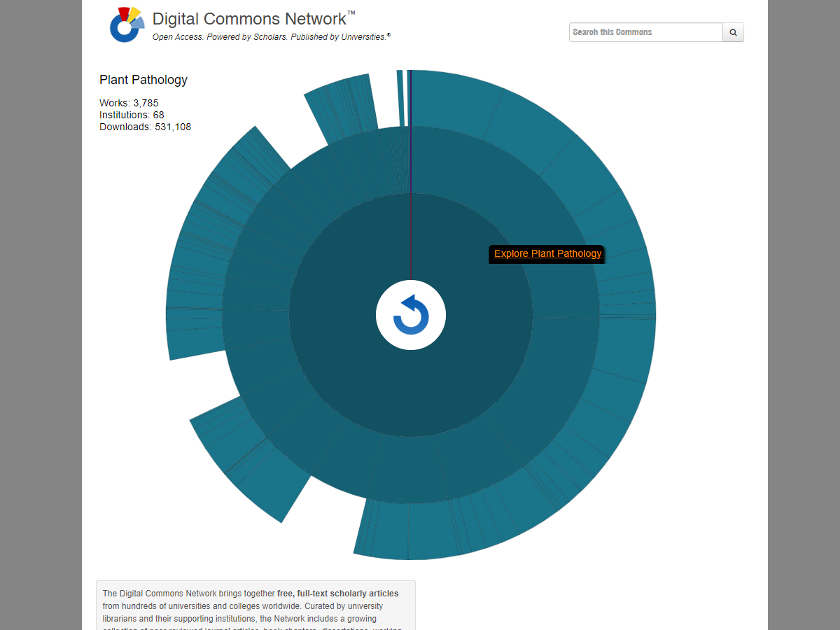This screenshot has width=840, height=630.
Task: Click the free, full-text scholarly articles text
Action: click(337, 594)
